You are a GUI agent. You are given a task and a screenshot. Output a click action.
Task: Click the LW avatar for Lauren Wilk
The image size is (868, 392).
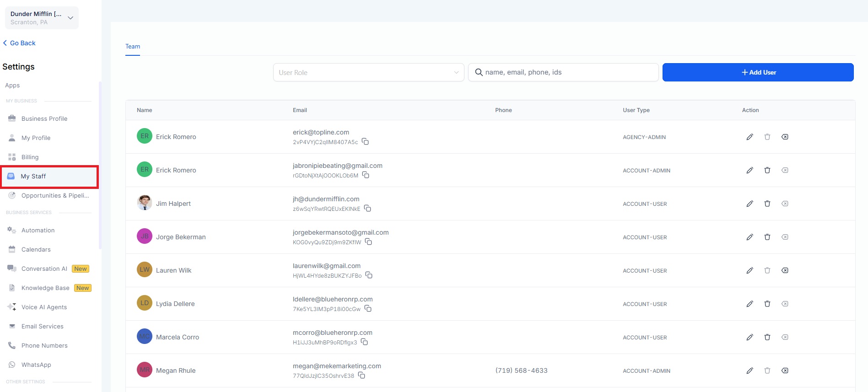click(145, 269)
